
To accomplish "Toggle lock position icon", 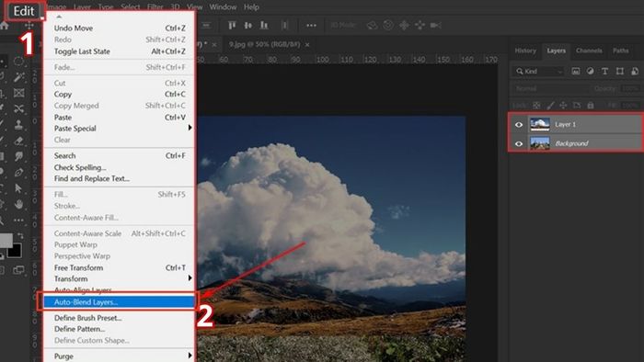I will (x=563, y=106).
